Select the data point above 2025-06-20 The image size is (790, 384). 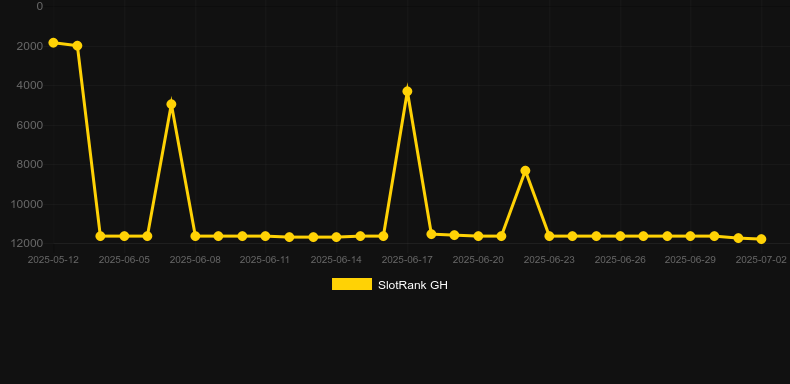pyautogui.click(x=478, y=236)
